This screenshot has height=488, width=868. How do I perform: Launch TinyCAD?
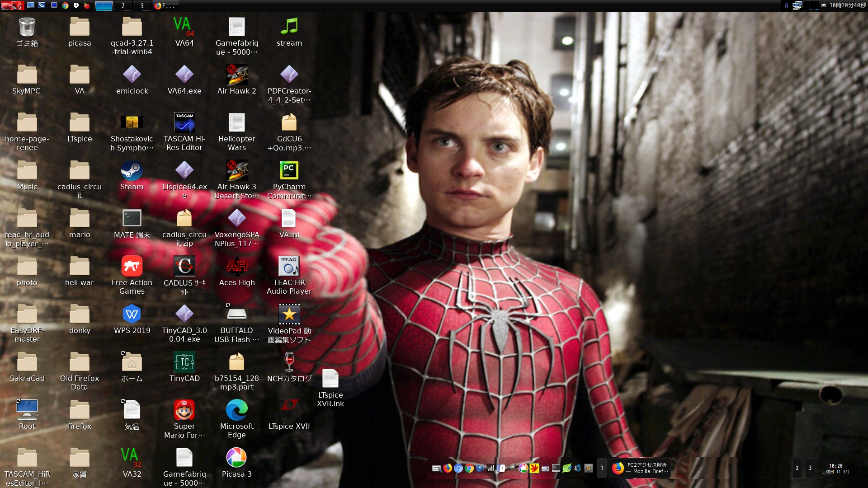184,362
